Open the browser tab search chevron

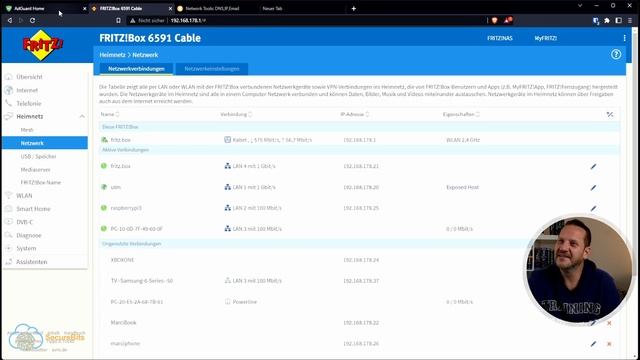click(580, 6)
